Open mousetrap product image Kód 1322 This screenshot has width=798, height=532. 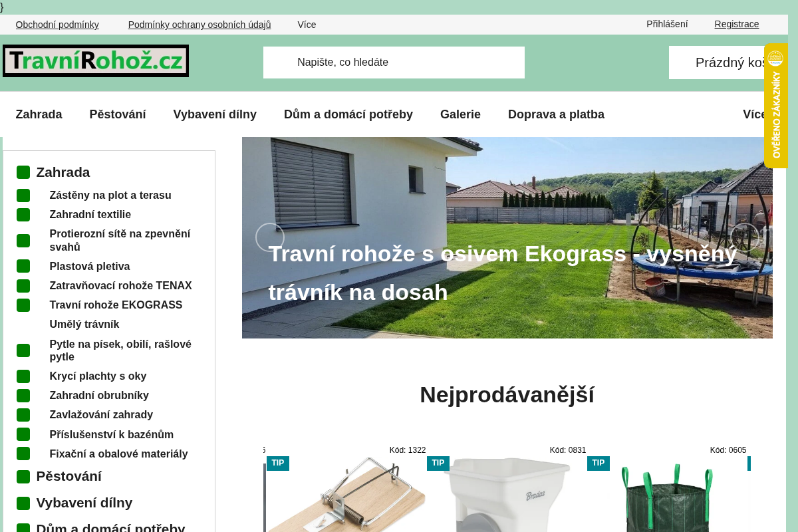point(346,494)
